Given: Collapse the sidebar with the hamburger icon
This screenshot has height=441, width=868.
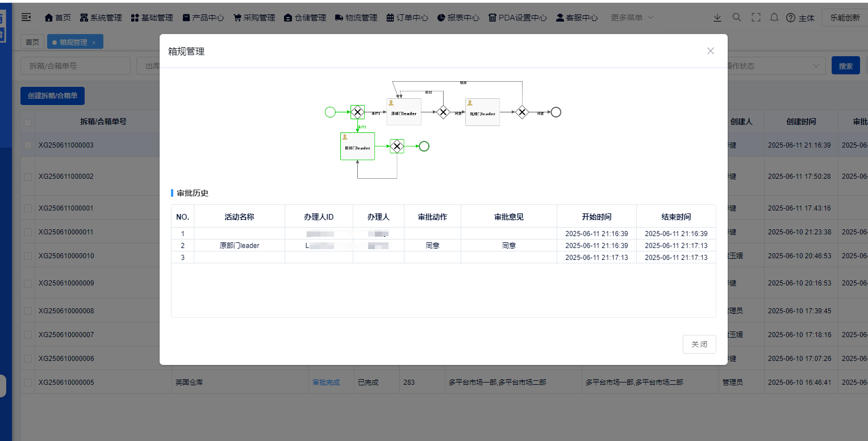Looking at the screenshot, I should 26,17.
